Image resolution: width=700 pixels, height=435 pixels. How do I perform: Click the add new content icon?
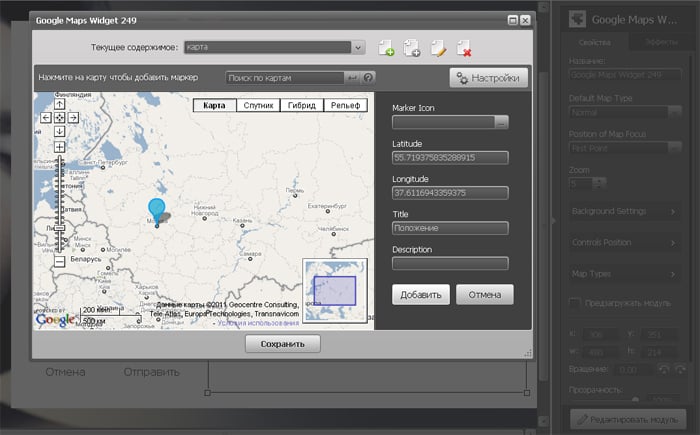coord(387,47)
